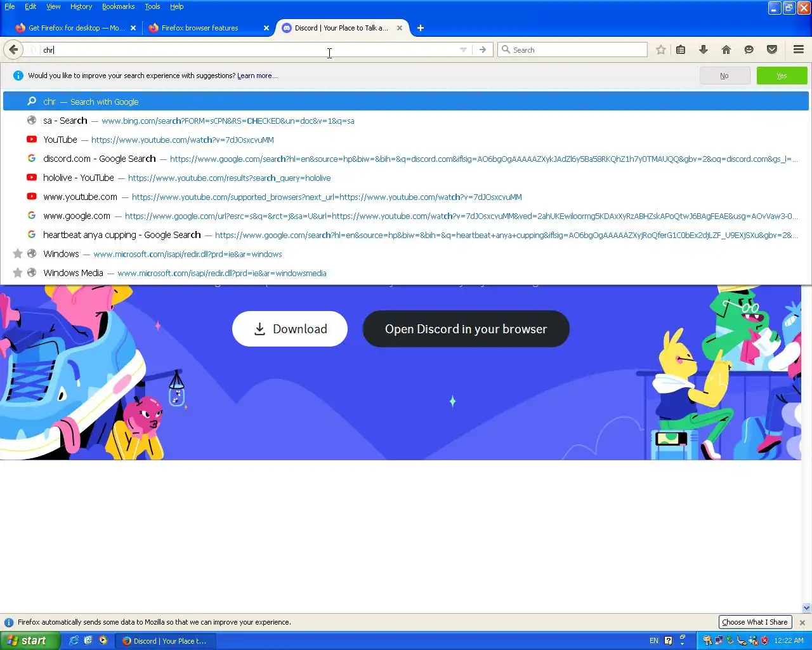Pick the 'www.google.com' url suggestion

coord(406,216)
